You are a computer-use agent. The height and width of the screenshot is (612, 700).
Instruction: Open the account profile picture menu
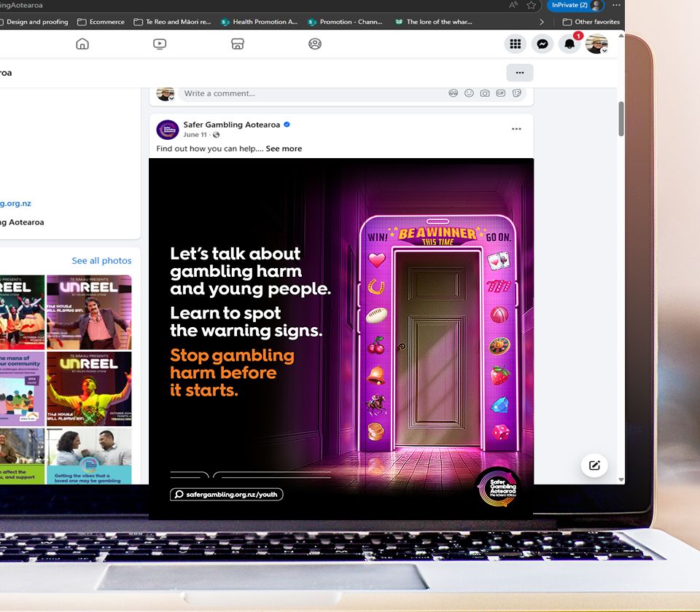597,44
